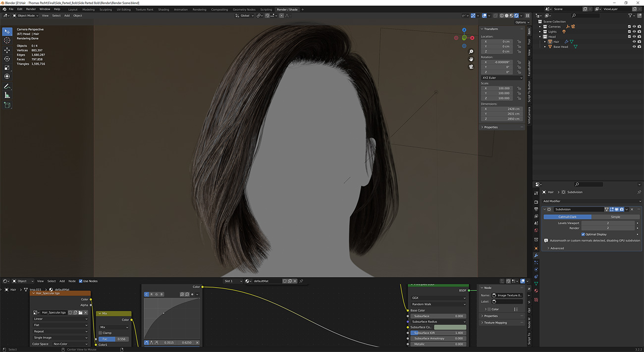The width and height of the screenshot is (644, 352).
Task: Open Modifier Properties via the wrench icon
Action: tap(536, 255)
